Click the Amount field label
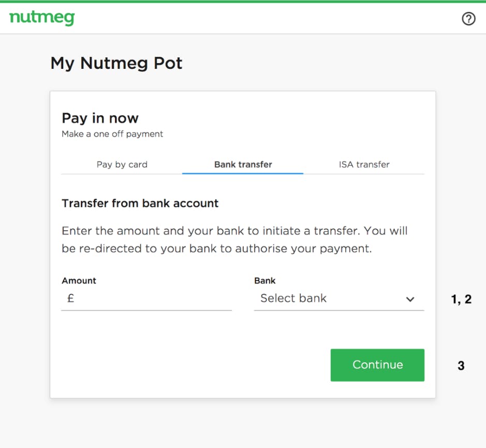Screen dimensions: 486x448 [79, 280]
